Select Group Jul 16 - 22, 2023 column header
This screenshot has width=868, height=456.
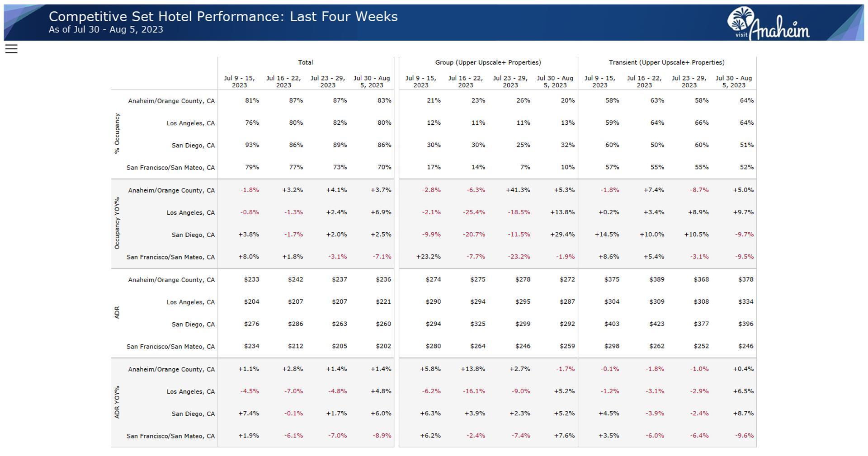click(466, 82)
